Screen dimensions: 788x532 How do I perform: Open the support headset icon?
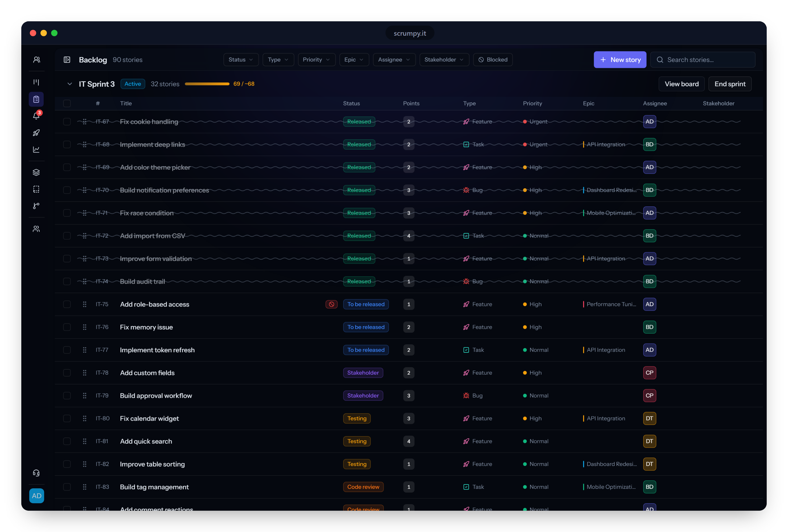36,473
